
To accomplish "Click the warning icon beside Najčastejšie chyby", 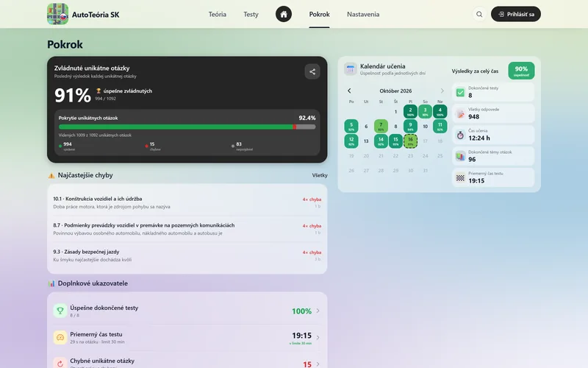I will click(51, 175).
